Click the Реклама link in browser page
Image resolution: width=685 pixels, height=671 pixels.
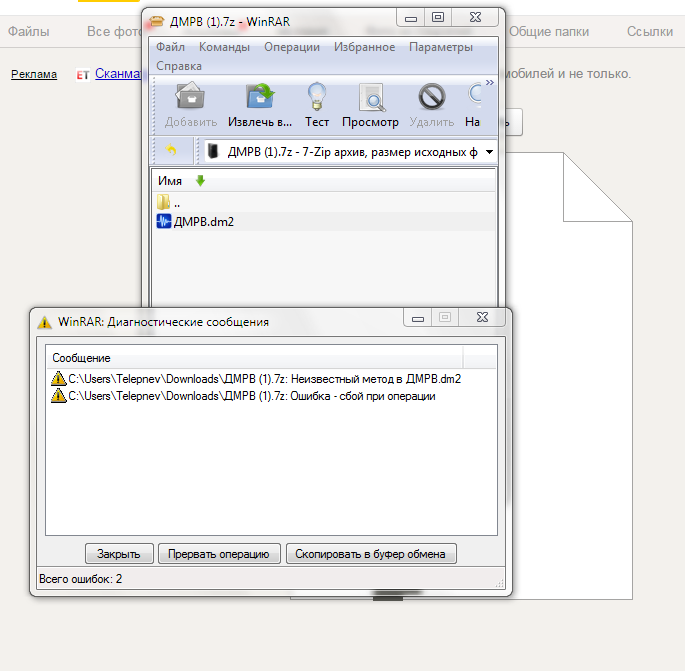tap(34, 74)
